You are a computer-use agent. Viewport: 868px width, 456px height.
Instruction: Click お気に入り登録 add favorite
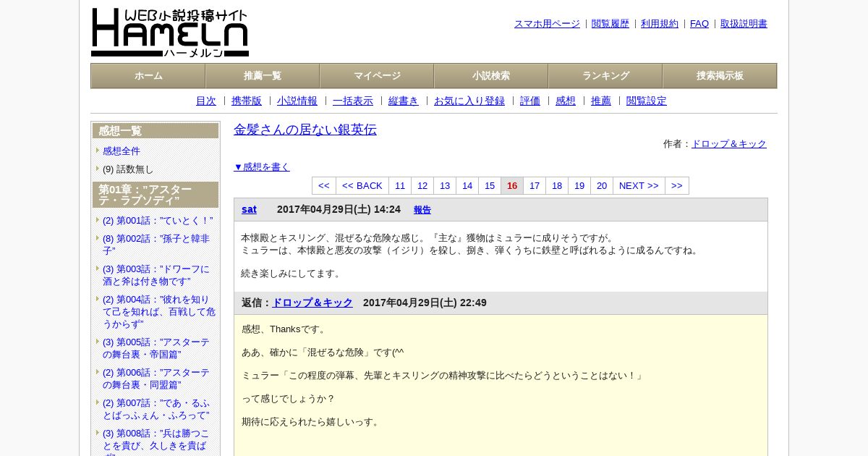tap(469, 101)
